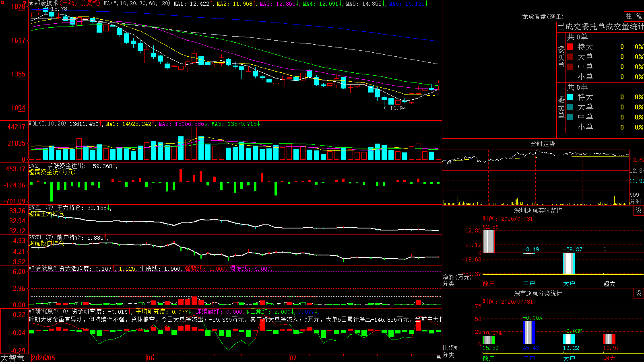644x362 pixels.
Task: Click the 散户 62.86 bar in 深圳超赢实时监控
Action: point(489,241)
